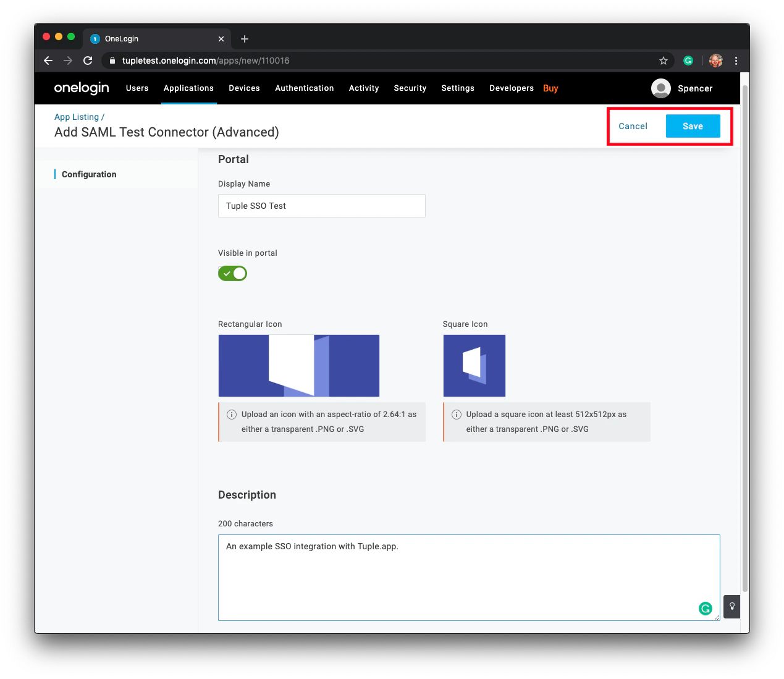Open the Chrome three-dot menu
The width and height of the screenshot is (784, 679).
736,61
